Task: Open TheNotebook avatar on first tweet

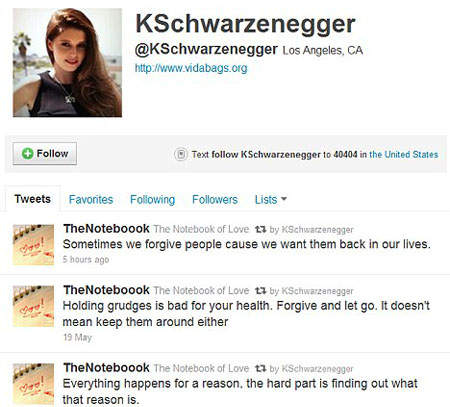Action: click(33, 245)
